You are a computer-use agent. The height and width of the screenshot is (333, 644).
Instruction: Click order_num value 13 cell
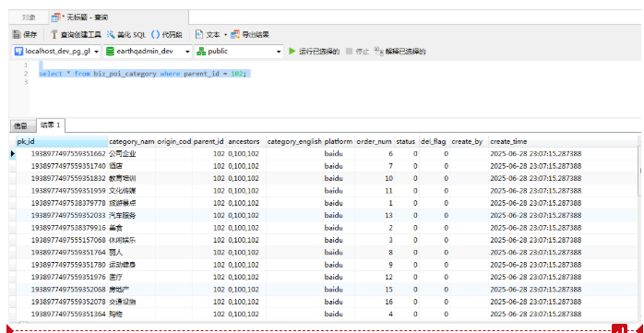375,216
